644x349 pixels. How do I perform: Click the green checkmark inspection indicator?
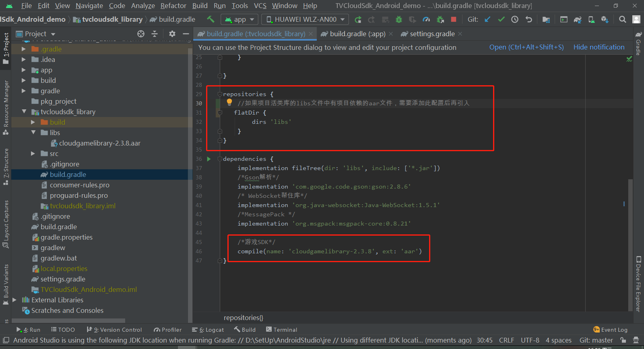click(x=629, y=59)
